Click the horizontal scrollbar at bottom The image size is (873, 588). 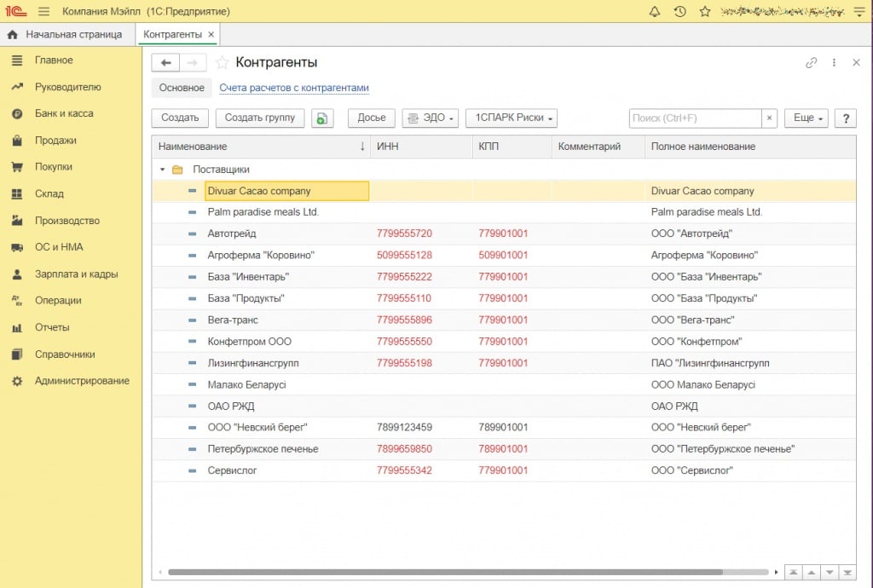[443, 572]
